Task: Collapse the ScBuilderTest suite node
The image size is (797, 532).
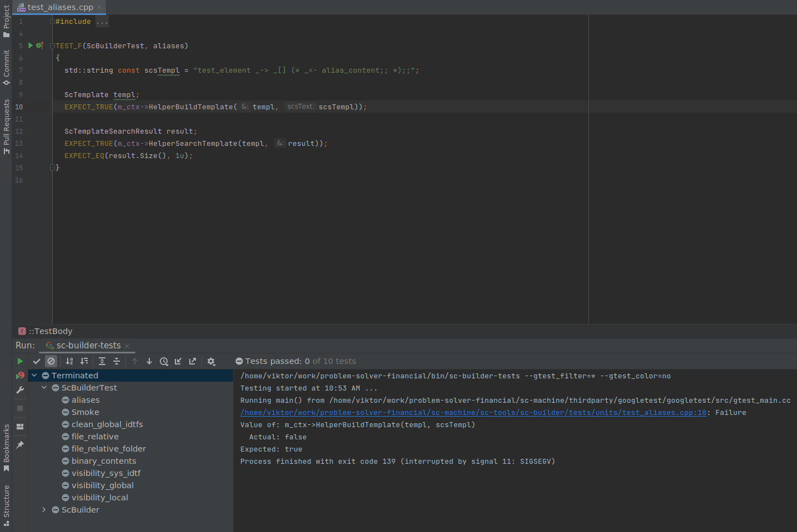Action: click(x=44, y=388)
